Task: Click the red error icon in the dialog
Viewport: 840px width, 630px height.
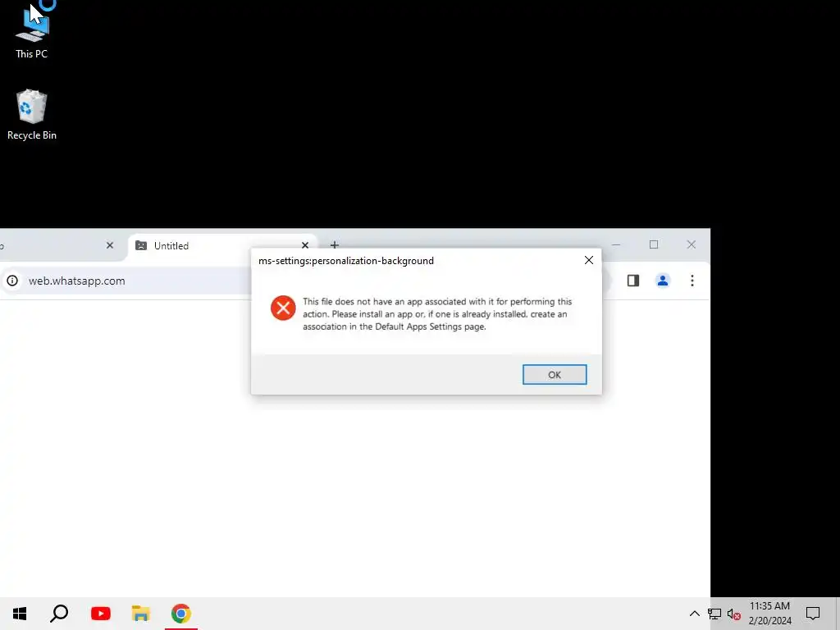Action: [283, 308]
